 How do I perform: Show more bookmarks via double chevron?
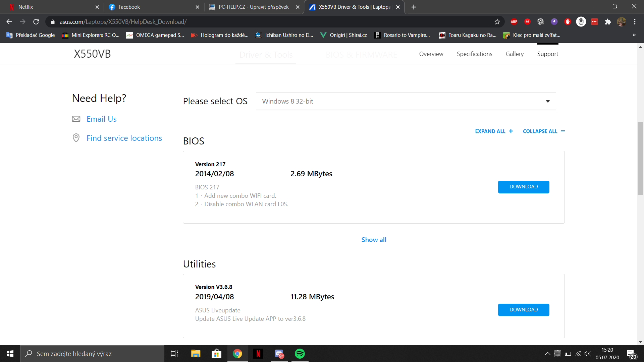point(634,35)
